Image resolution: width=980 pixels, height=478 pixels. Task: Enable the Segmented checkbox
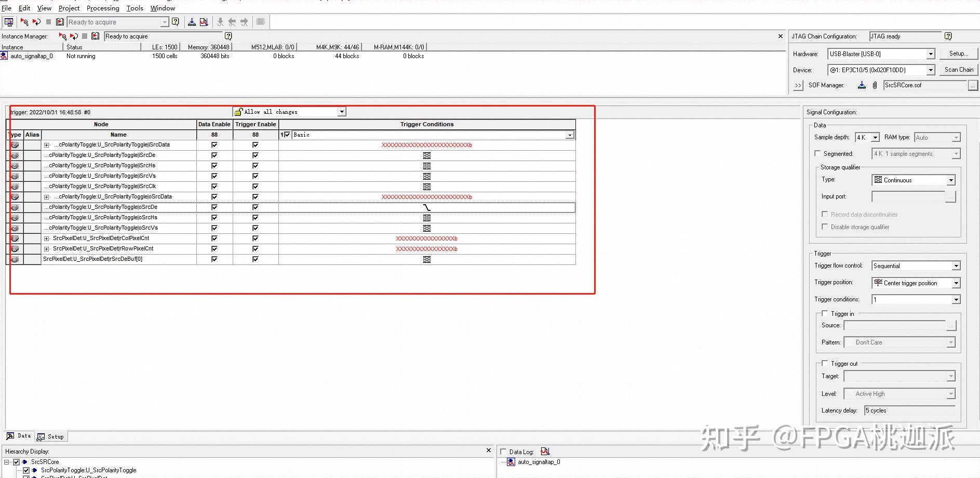(817, 154)
